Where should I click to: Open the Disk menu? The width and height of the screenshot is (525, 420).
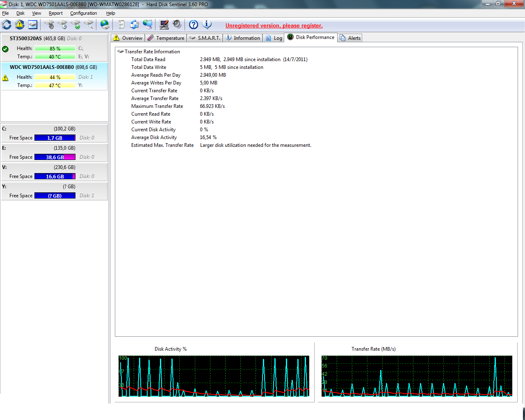click(21, 13)
